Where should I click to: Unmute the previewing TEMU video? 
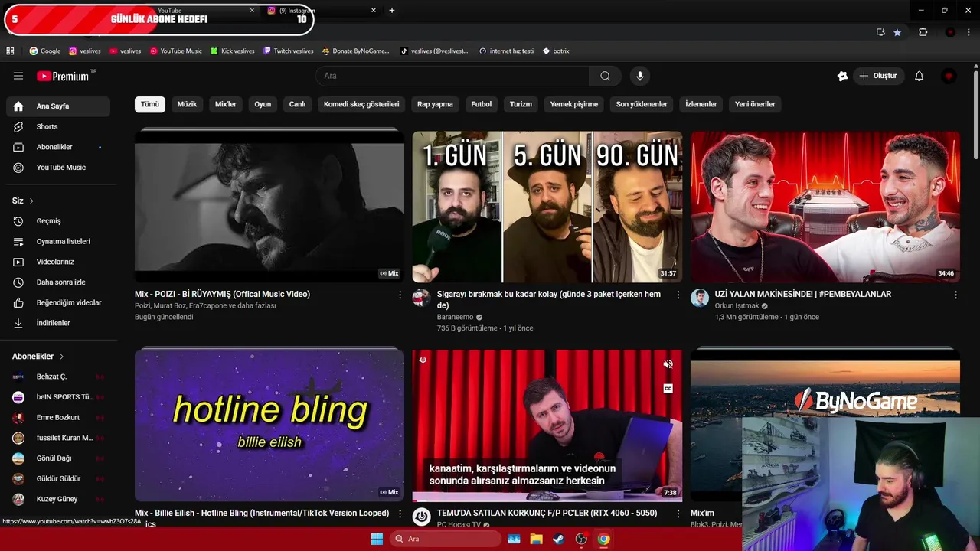click(668, 364)
